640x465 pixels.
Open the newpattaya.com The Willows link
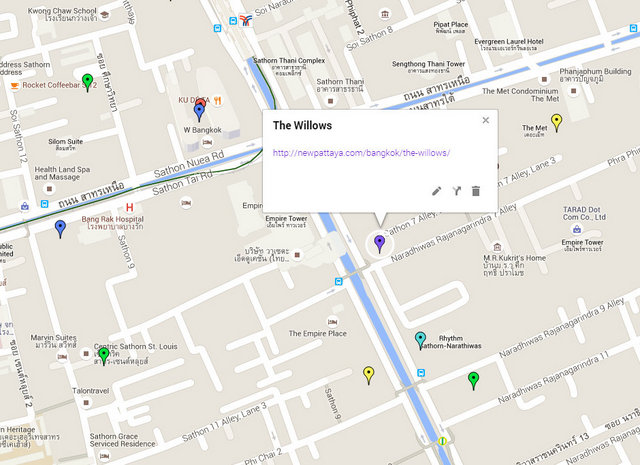[x=361, y=153]
